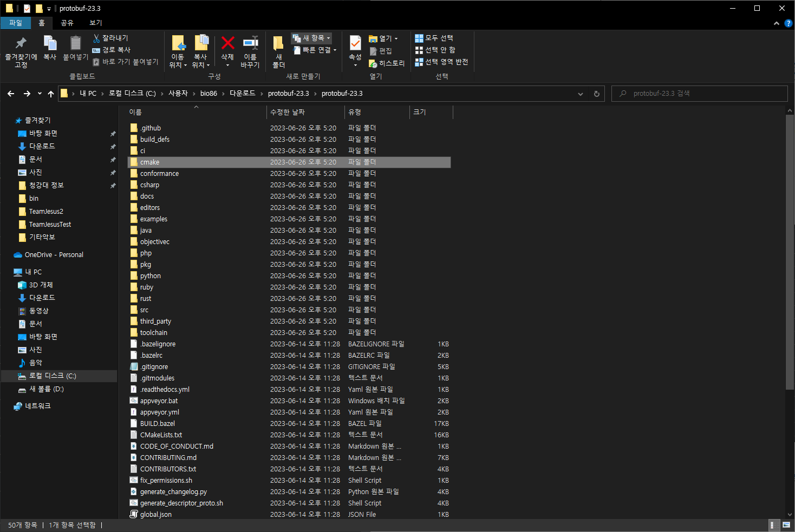Viewport: 795px width, 532px height.
Task: Collapse the ribbon with the chevron
Action: click(x=777, y=23)
